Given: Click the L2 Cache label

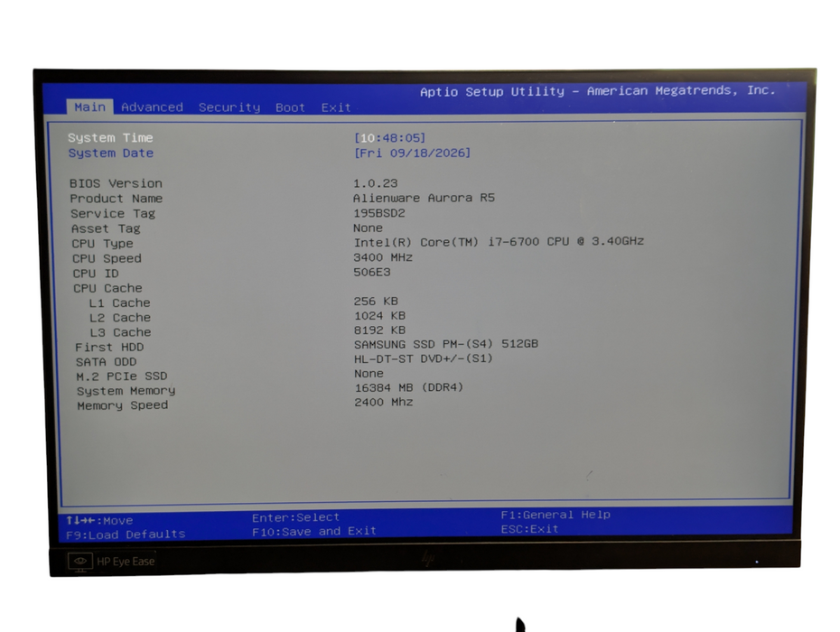Looking at the screenshot, I should pyautogui.click(x=120, y=318).
